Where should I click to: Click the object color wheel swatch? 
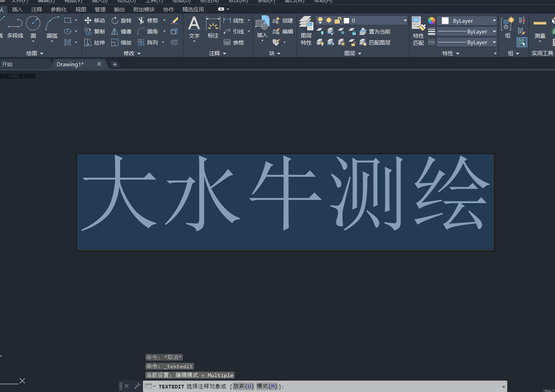click(x=432, y=20)
